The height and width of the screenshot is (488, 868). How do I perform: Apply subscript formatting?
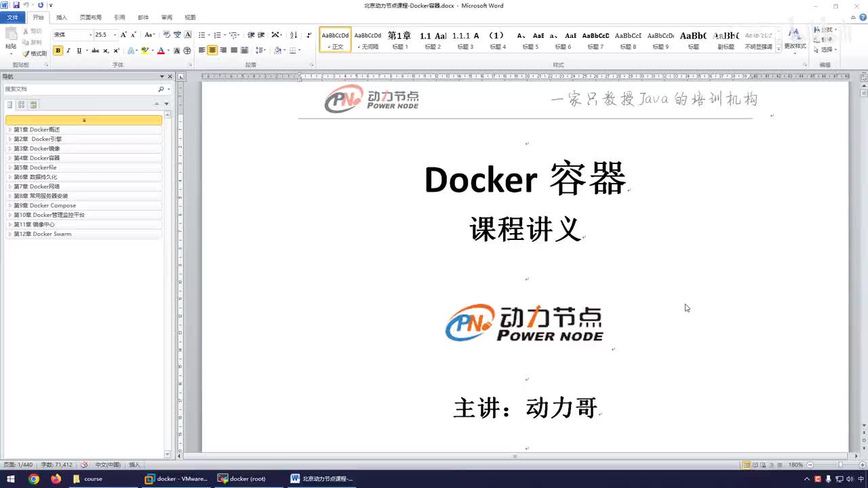106,51
